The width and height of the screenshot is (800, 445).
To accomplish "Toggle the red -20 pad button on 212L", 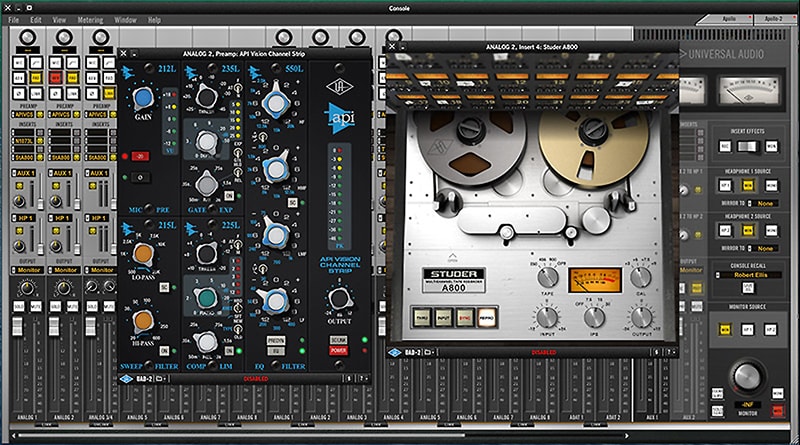I will 140,156.
